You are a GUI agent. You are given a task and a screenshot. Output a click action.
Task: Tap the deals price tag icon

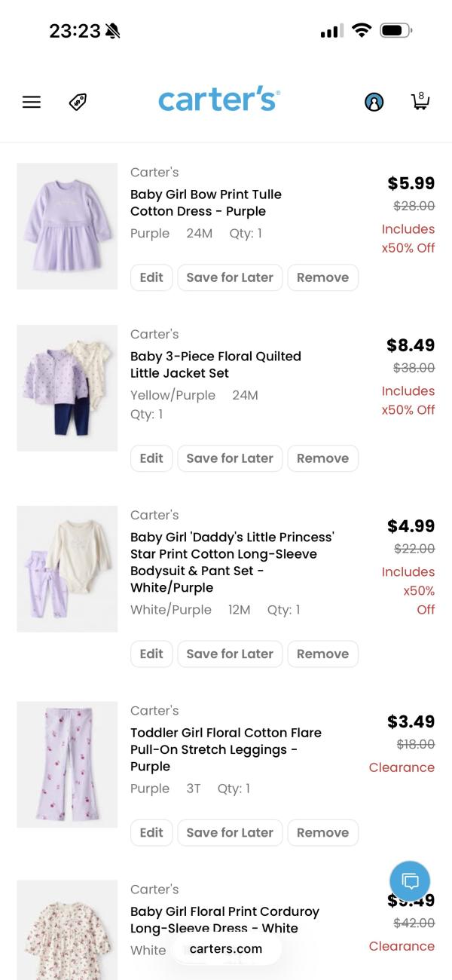[78, 102]
